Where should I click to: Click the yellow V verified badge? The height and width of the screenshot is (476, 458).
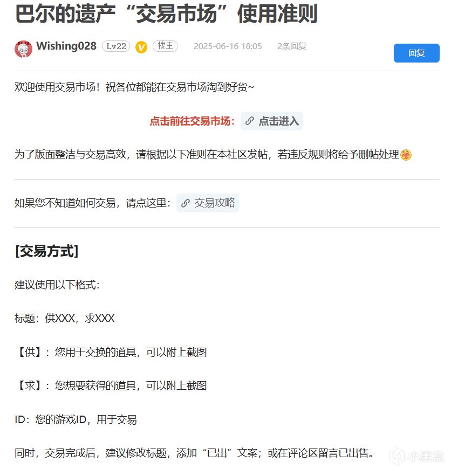[141, 47]
